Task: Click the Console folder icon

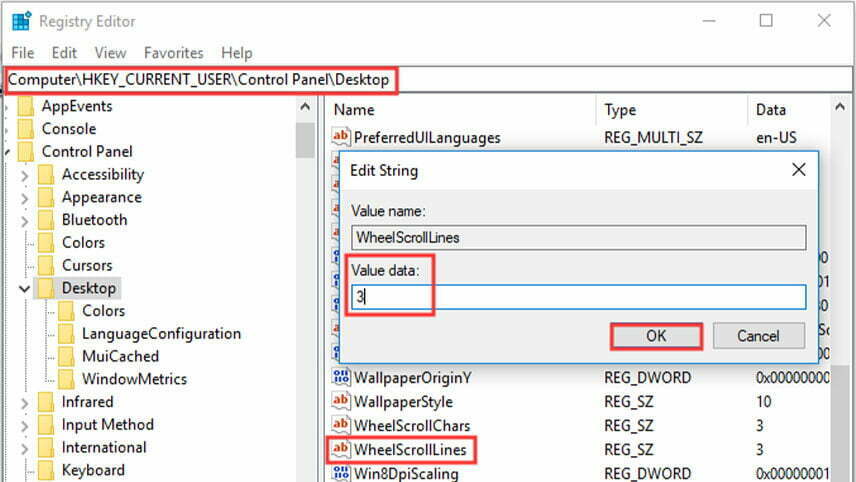Action: pos(26,129)
